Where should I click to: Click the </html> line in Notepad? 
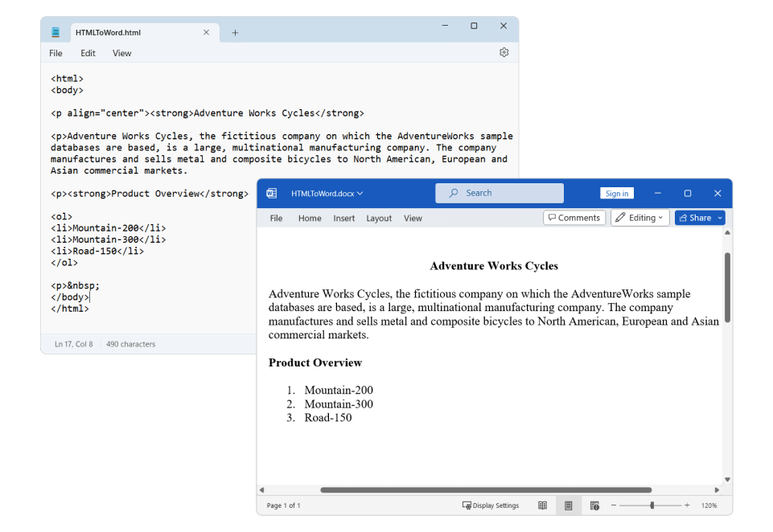click(x=69, y=309)
